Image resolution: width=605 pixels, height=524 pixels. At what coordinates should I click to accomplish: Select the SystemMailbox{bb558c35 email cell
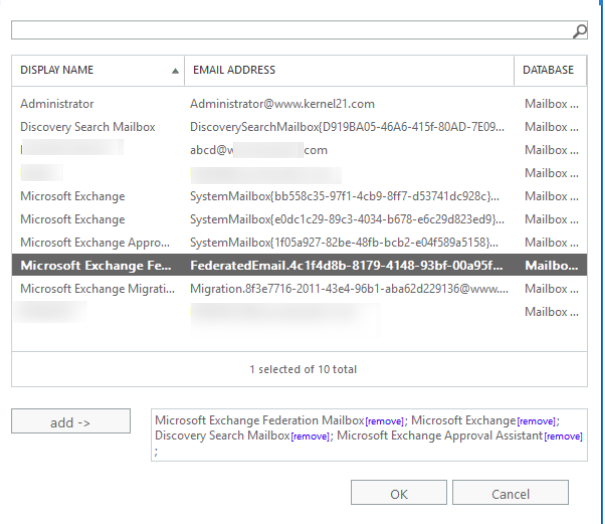344,196
